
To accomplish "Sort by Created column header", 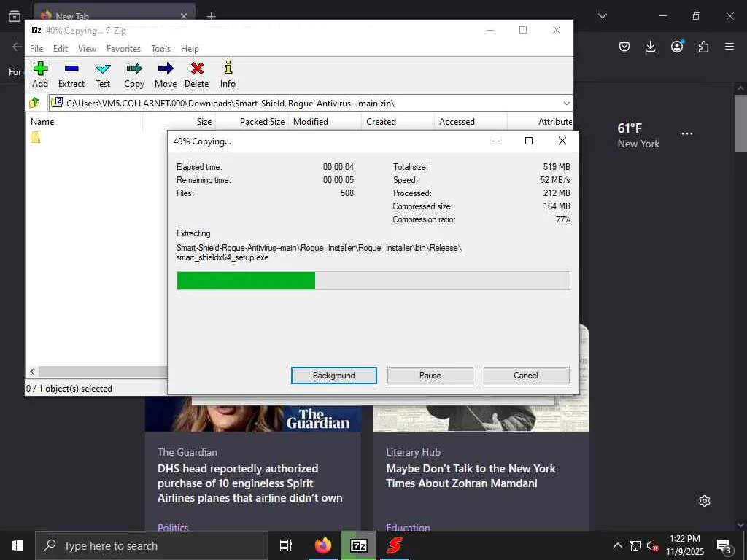I will (x=398, y=122).
